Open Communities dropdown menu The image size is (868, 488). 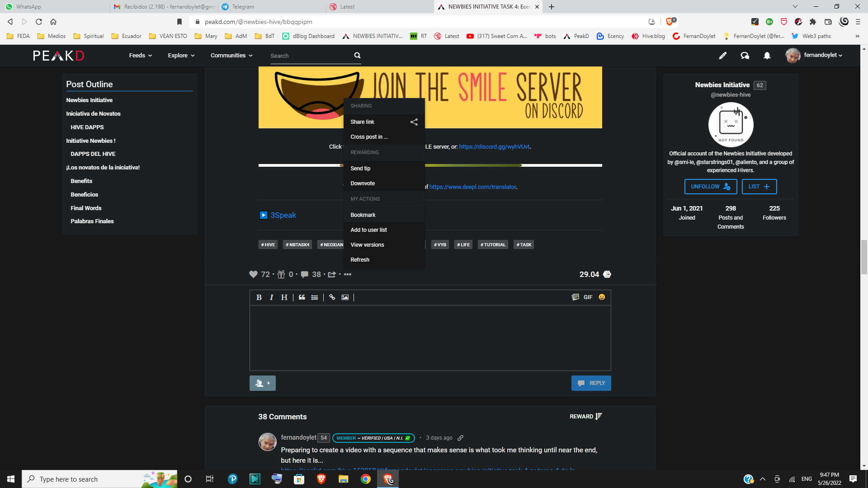[231, 55]
